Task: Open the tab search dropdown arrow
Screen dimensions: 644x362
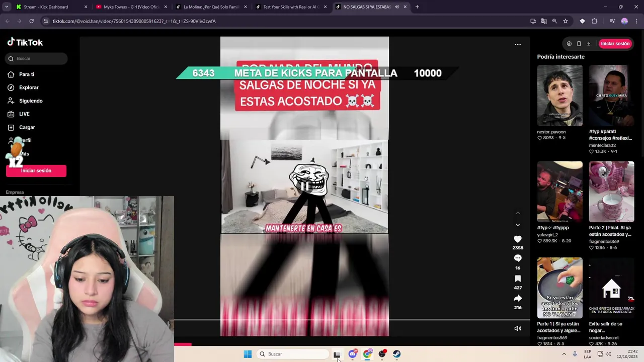Action: (x=6, y=7)
